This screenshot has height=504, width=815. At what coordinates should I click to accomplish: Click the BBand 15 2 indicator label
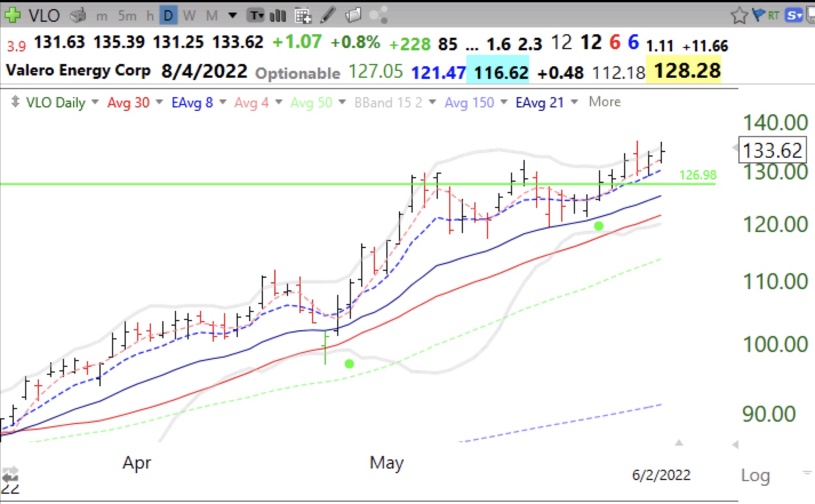388,103
